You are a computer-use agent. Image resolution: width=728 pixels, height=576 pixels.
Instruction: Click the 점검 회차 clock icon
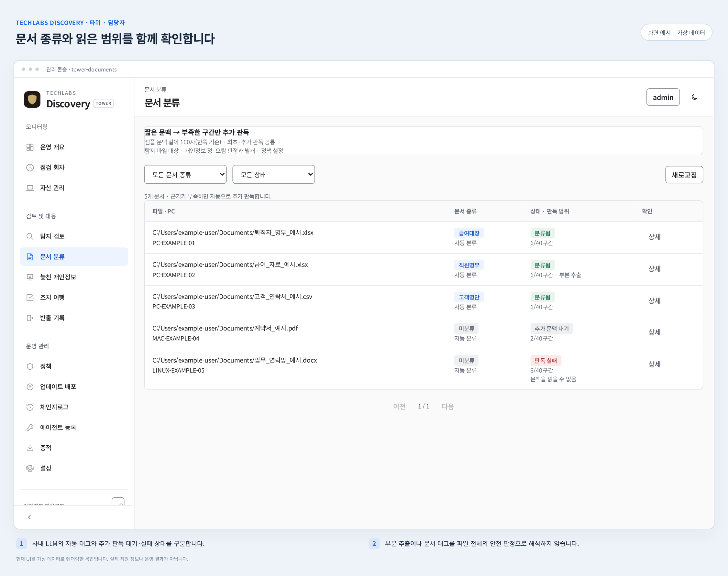pos(30,168)
